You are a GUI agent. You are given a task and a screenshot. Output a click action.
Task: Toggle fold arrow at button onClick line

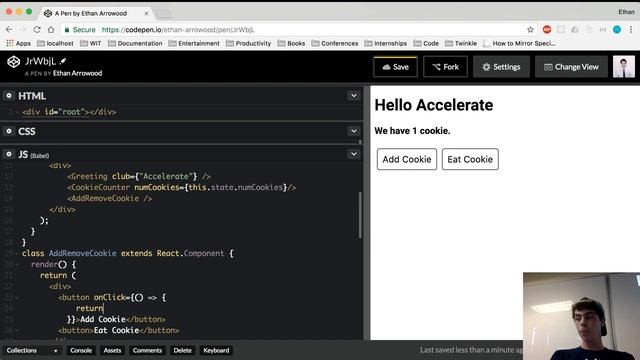coord(17,298)
